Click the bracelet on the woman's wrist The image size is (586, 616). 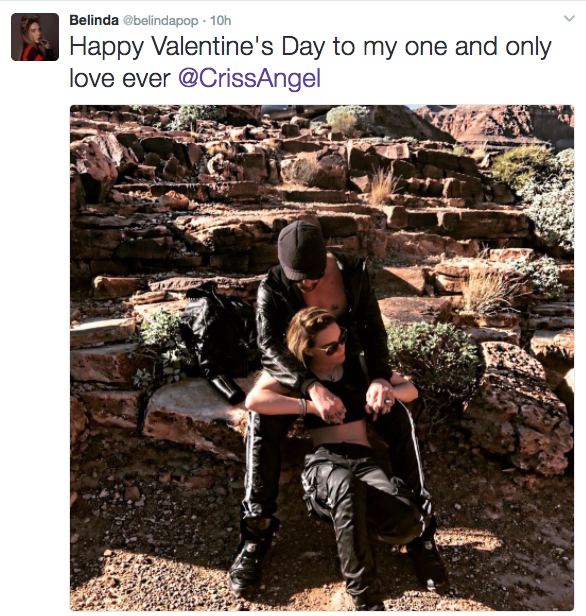point(302,407)
